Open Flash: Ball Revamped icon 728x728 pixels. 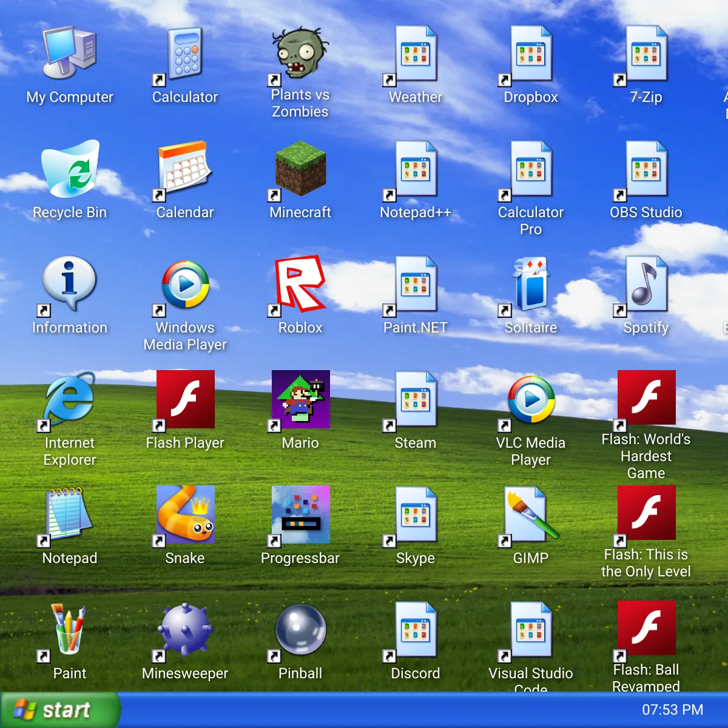tap(646, 630)
